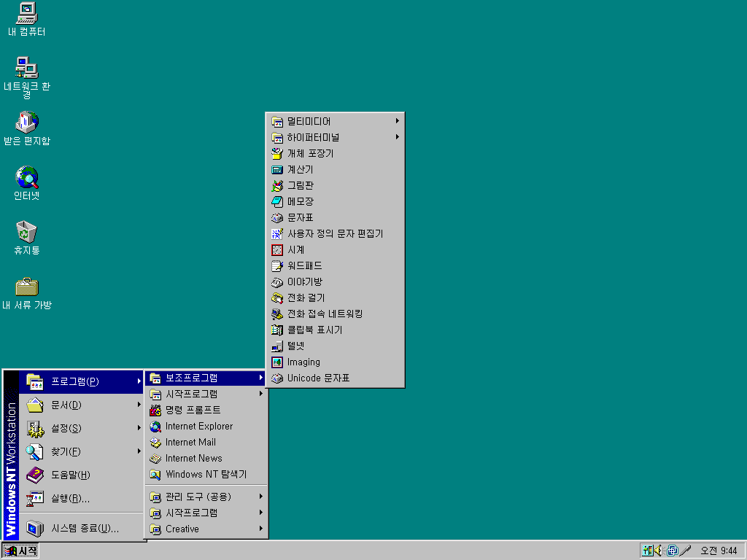This screenshot has width=747, height=560.
Task: Click the Unicode 문자표 icon
Action: pyautogui.click(x=276, y=378)
